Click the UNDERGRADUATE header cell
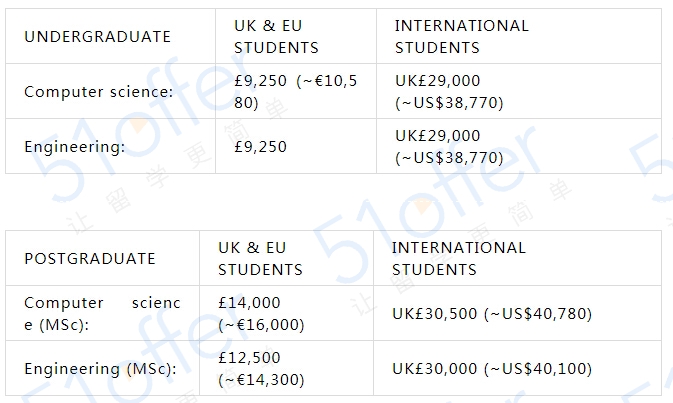 coord(110,36)
